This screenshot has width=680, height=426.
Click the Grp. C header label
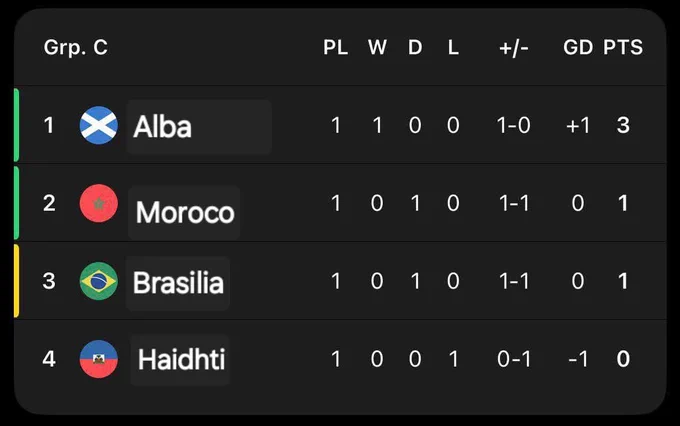[x=75, y=47]
